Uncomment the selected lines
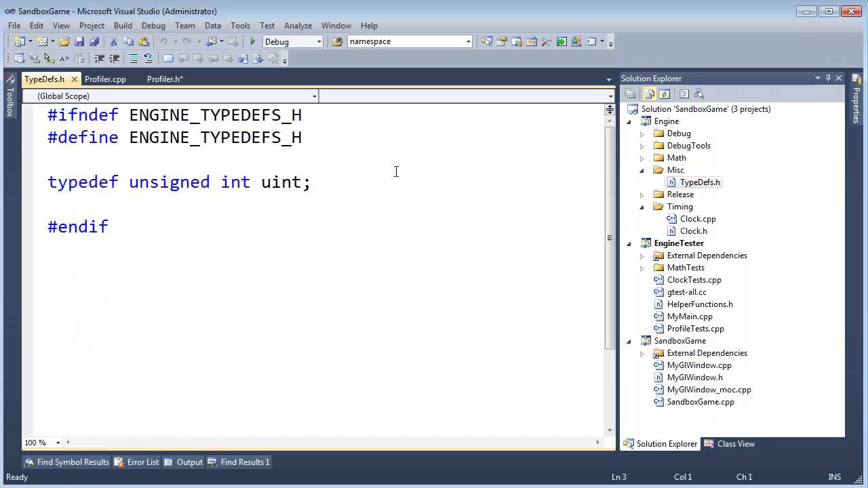The image size is (868, 488). coord(148,59)
